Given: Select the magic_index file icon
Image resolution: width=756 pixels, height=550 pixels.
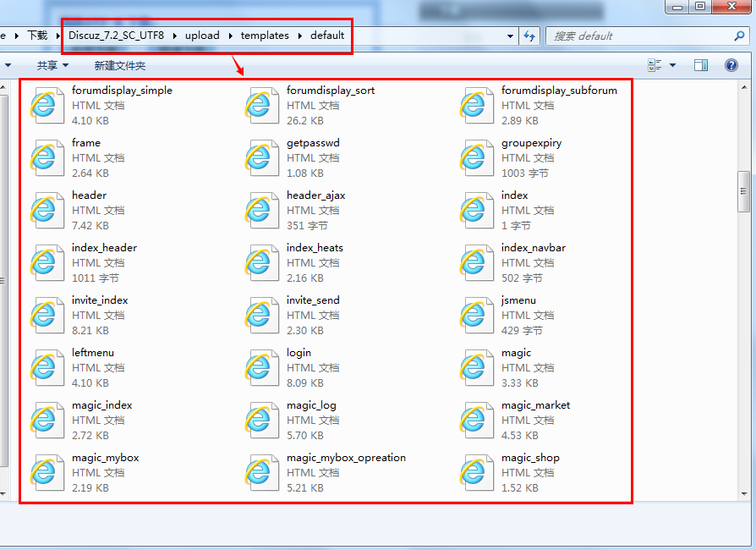Looking at the screenshot, I should pyautogui.click(x=47, y=421).
